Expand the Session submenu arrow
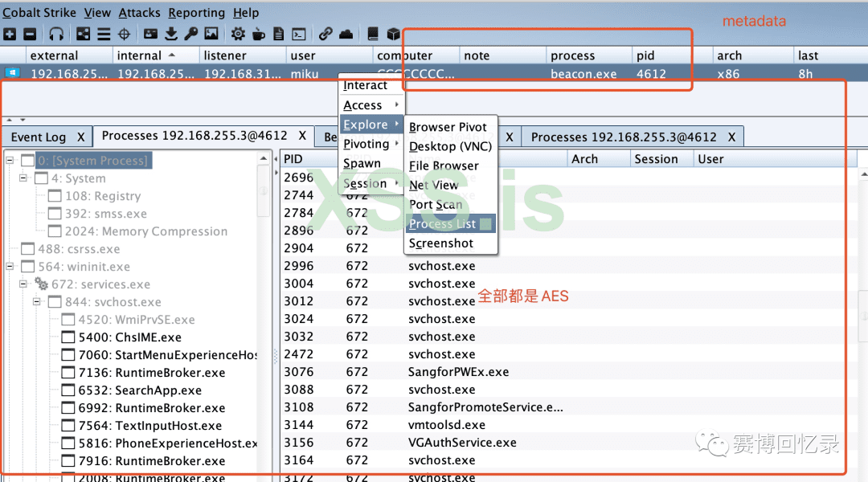This screenshot has height=482, width=868. pyautogui.click(x=396, y=182)
